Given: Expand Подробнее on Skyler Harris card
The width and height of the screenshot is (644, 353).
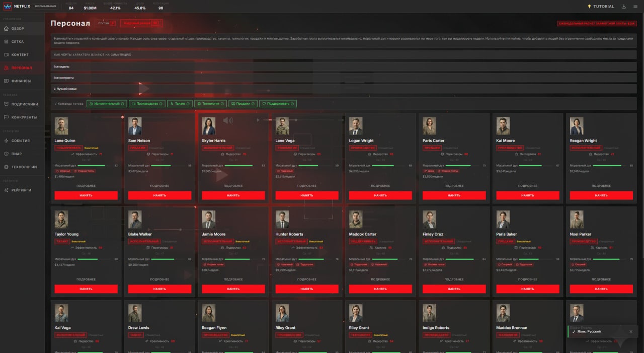Looking at the screenshot, I should (233, 186).
